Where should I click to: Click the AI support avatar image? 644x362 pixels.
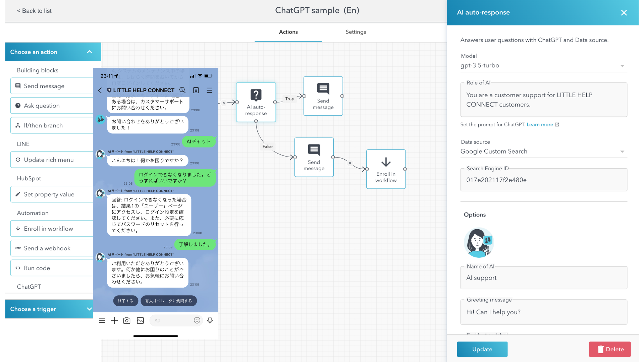(479, 243)
